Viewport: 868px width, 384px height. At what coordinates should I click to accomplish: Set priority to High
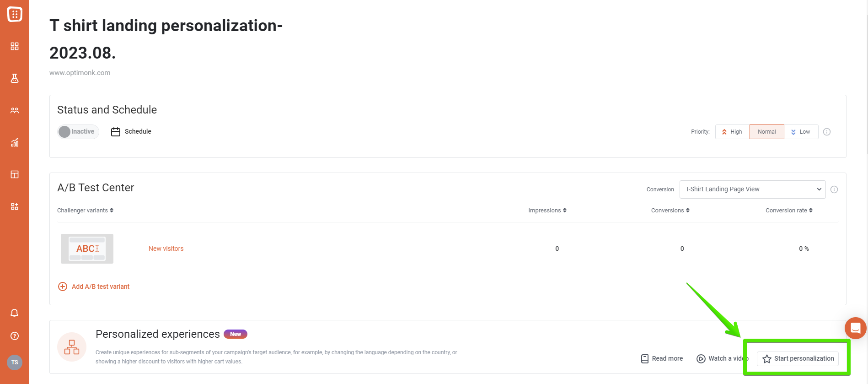pyautogui.click(x=732, y=132)
